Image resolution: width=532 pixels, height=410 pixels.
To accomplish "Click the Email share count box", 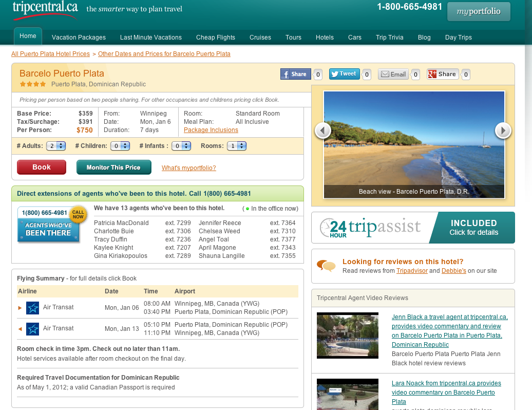I will click(x=415, y=74).
